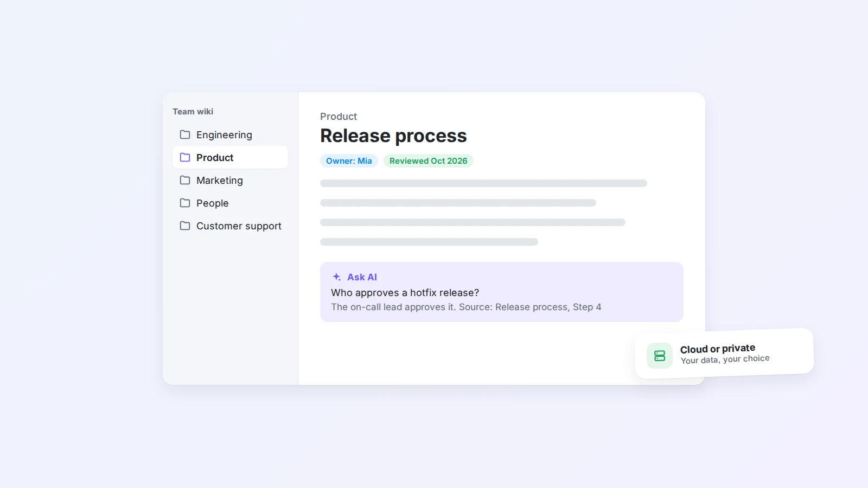Click the Engineering folder icon

pos(185,134)
